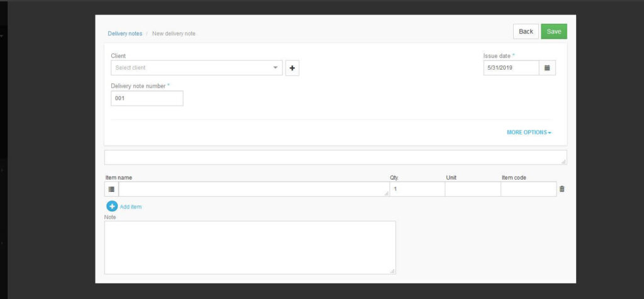Click the Back button
This screenshot has width=644, height=299.
[526, 31]
